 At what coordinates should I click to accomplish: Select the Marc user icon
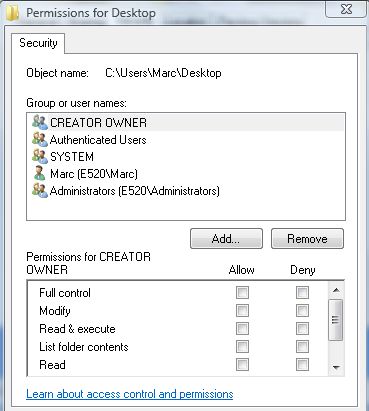point(40,173)
